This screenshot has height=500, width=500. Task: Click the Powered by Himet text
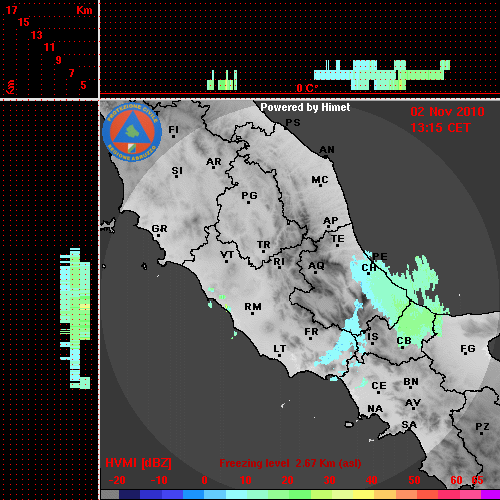click(305, 107)
